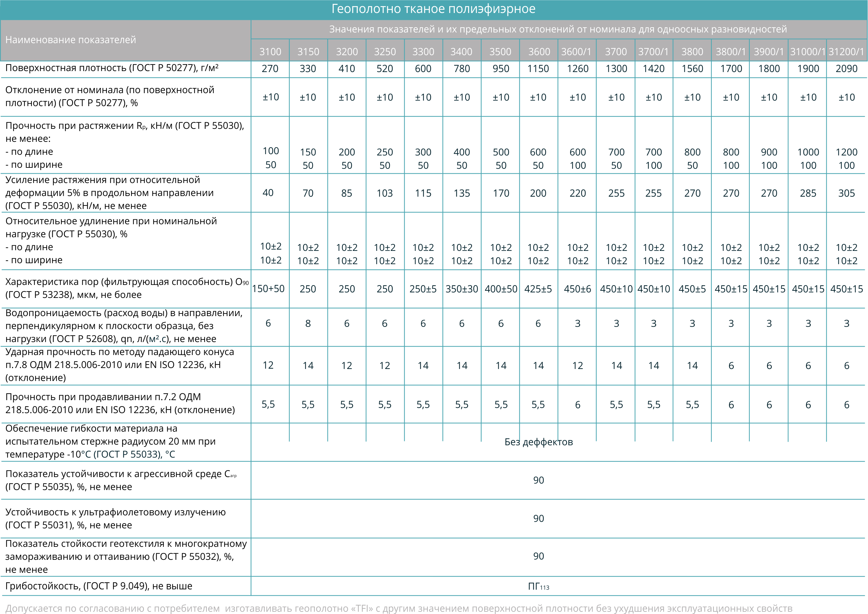868x614 pixels.
Task: Click water permeability value 8
Action: point(308,324)
